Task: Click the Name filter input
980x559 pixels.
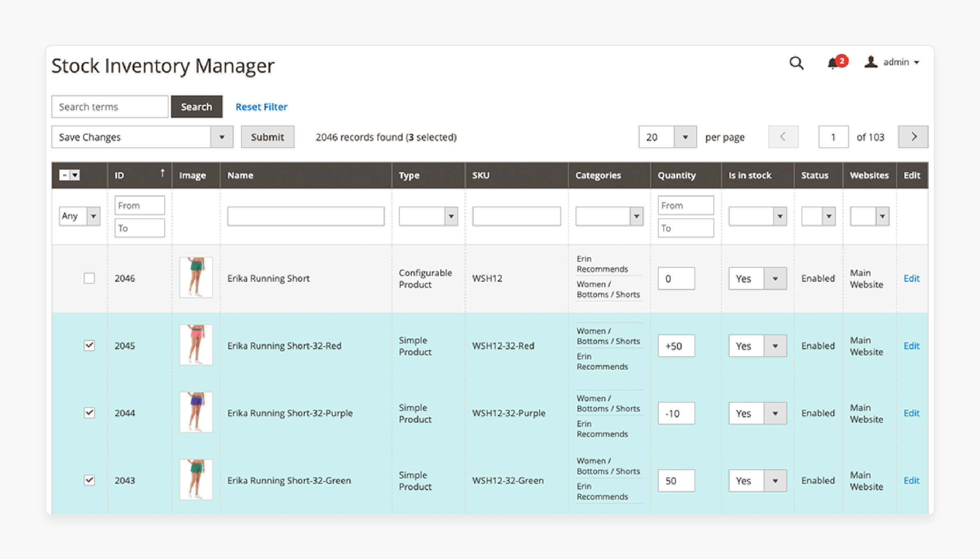Action: point(306,216)
